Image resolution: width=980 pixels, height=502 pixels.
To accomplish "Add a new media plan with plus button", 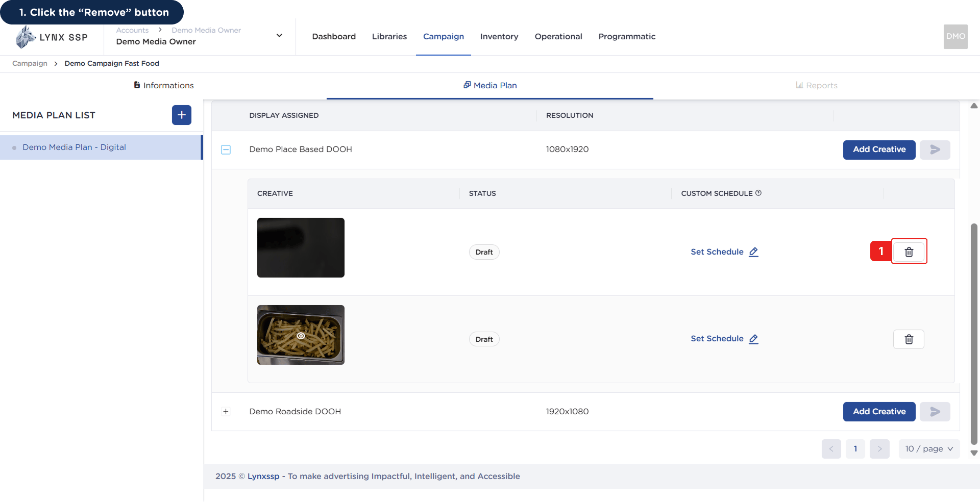I will click(x=182, y=115).
